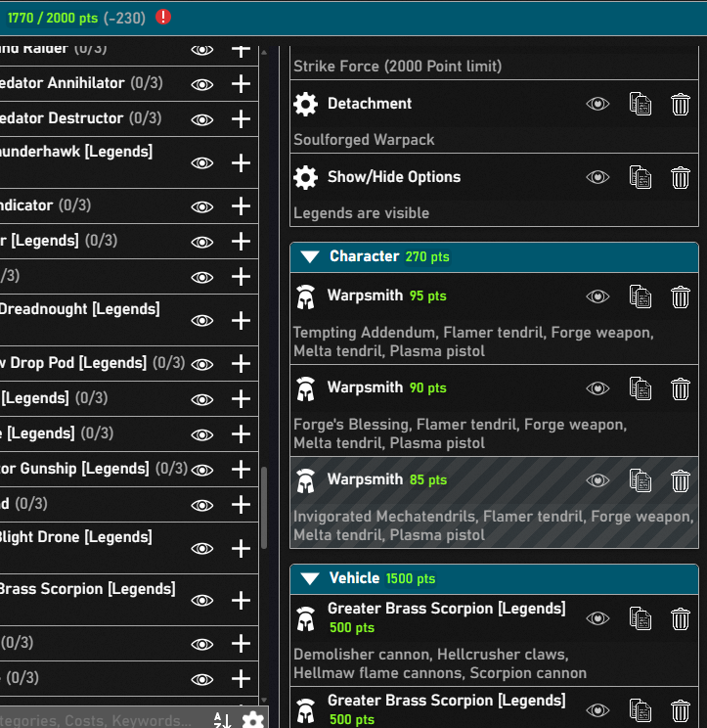The width and height of the screenshot is (707, 728).
Task: Open unit list filter settings gear
Action: tap(253, 719)
